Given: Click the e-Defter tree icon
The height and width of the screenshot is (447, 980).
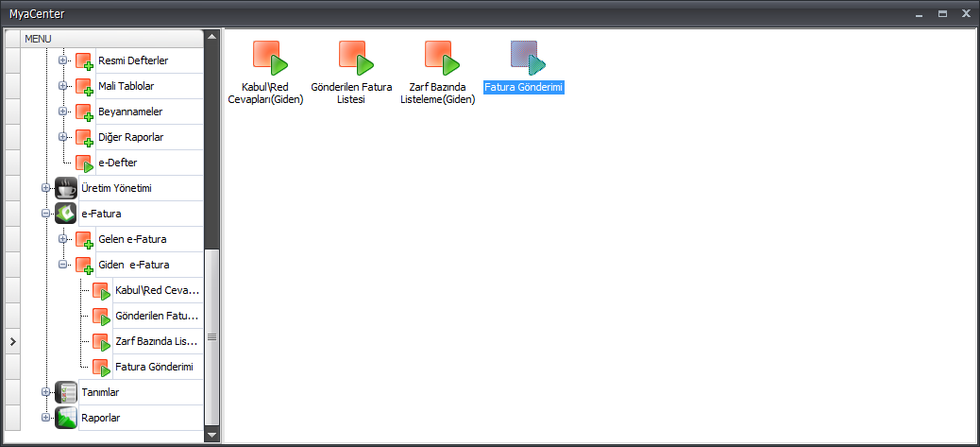Looking at the screenshot, I should click(84, 163).
